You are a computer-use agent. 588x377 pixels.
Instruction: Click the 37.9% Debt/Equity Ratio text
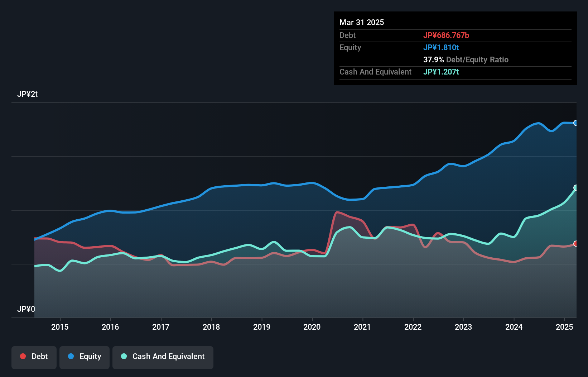[x=466, y=60]
